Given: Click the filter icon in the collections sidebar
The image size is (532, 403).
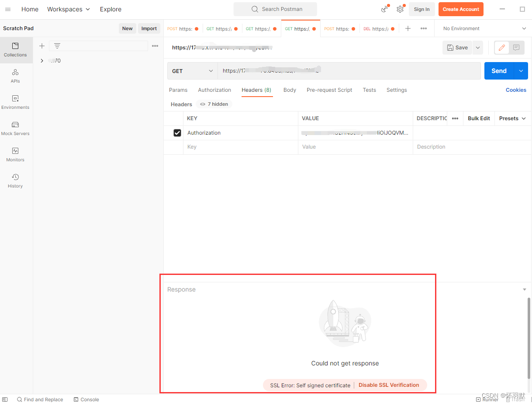Looking at the screenshot, I should click(57, 46).
